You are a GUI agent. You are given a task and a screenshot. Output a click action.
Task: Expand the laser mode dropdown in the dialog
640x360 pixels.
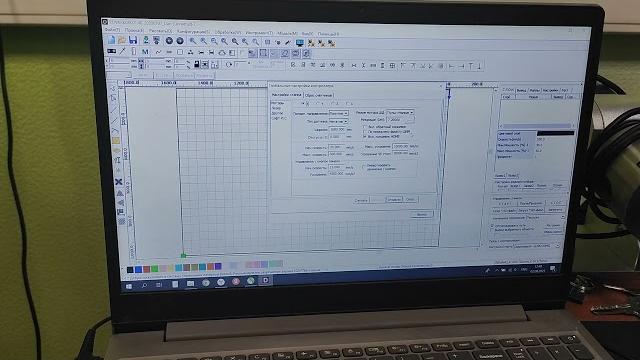(x=400, y=112)
